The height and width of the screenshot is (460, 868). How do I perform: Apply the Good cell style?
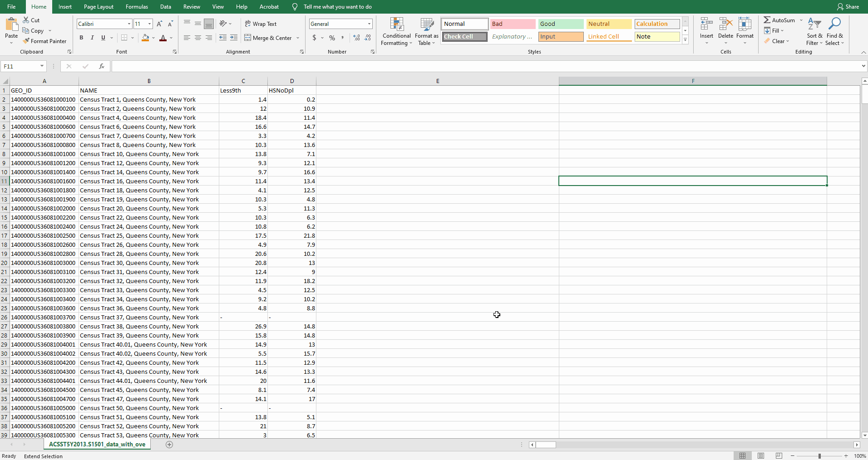[561, 24]
